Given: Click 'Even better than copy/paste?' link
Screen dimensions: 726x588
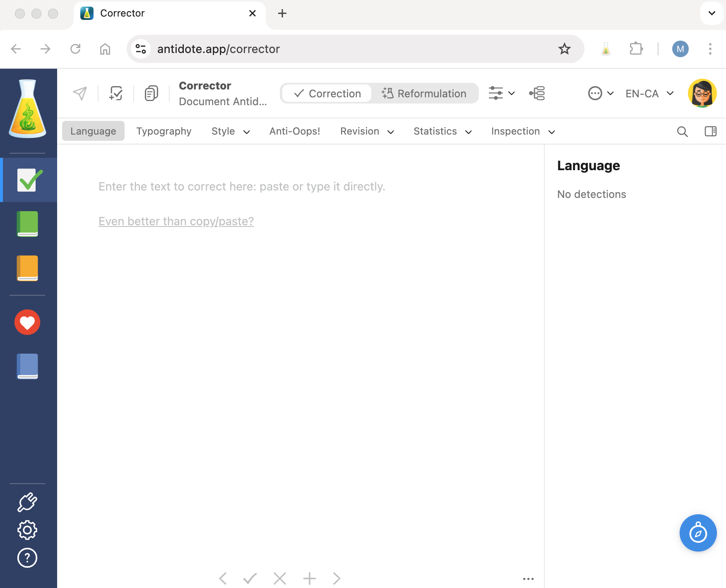Looking at the screenshot, I should [176, 222].
